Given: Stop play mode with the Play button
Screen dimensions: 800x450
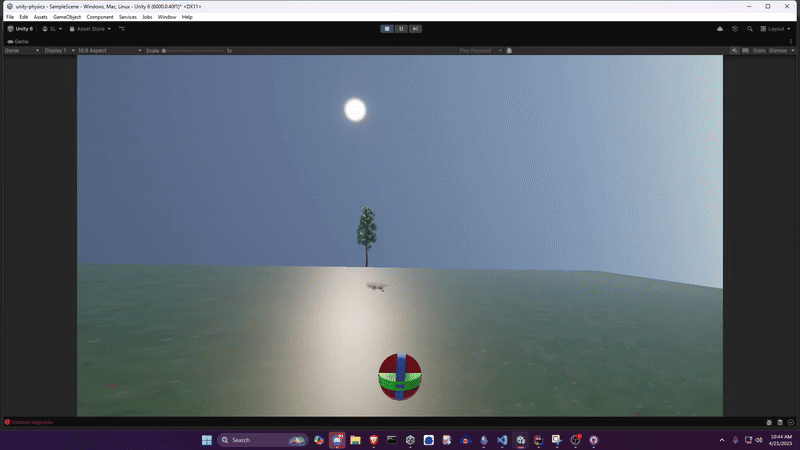Looking at the screenshot, I should pyautogui.click(x=387, y=29).
